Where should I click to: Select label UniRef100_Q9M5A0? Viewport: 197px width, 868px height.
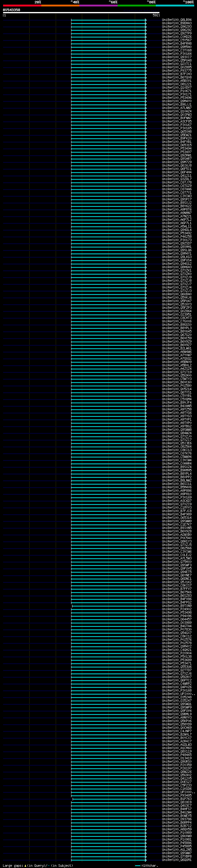click(177, 47)
